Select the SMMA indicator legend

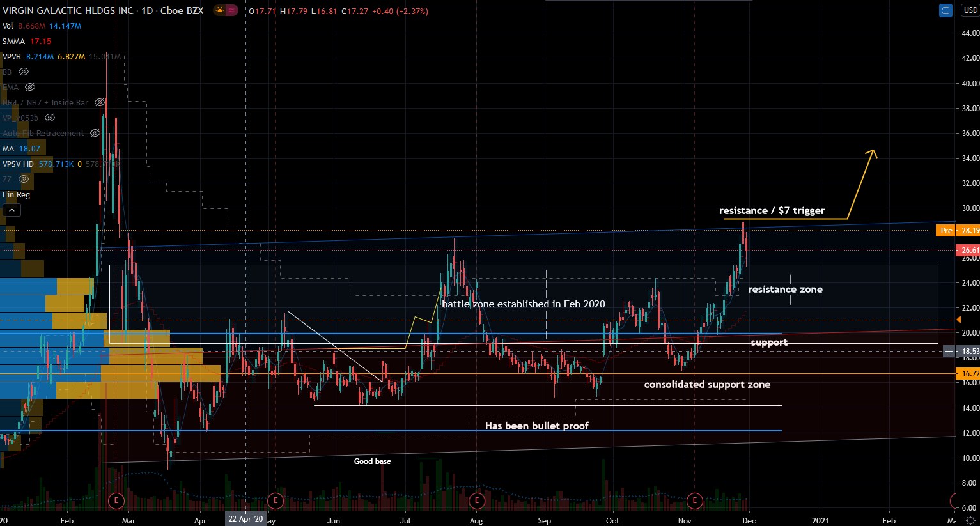[13, 42]
